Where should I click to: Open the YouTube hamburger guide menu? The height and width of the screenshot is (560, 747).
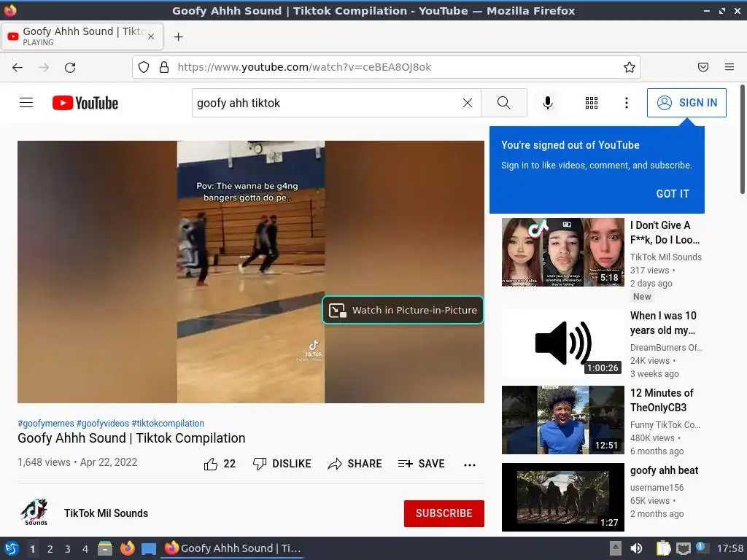point(26,103)
